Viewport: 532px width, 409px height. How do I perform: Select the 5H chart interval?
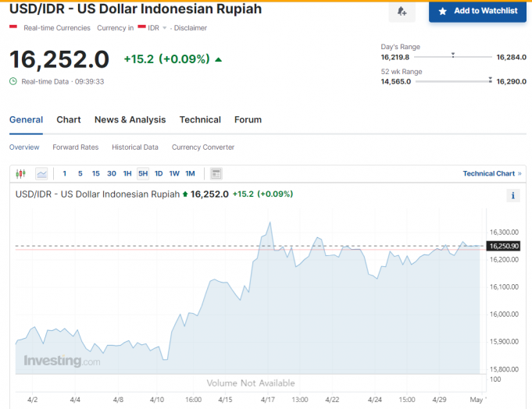click(143, 173)
